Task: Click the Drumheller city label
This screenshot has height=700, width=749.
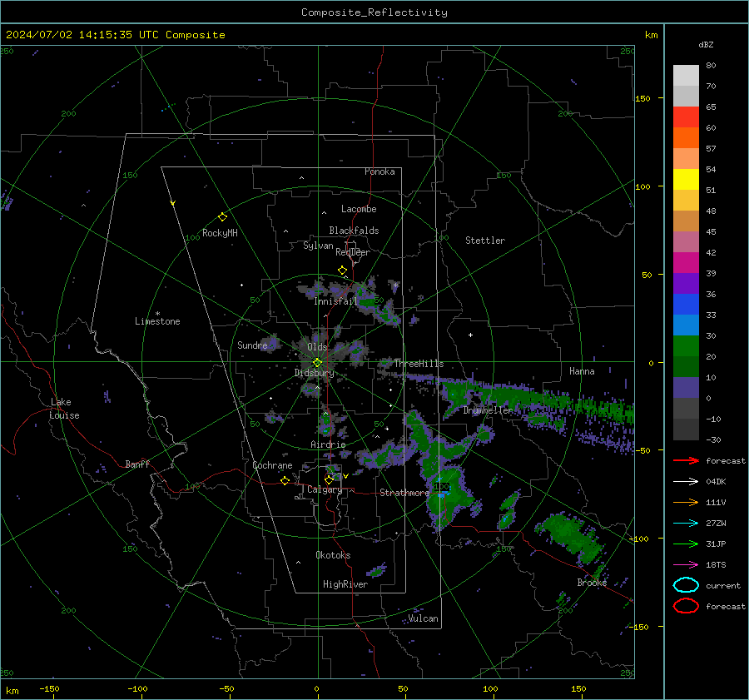Action: pyautogui.click(x=488, y=410)
